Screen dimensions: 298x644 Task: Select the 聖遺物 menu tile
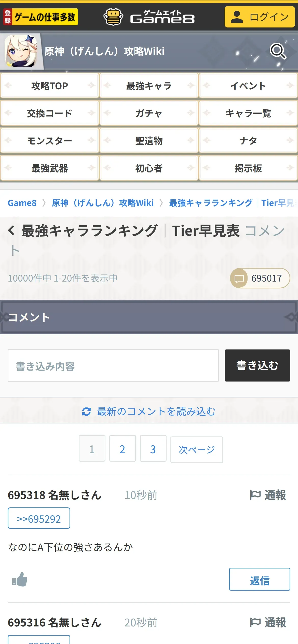[x=149, y=141]
